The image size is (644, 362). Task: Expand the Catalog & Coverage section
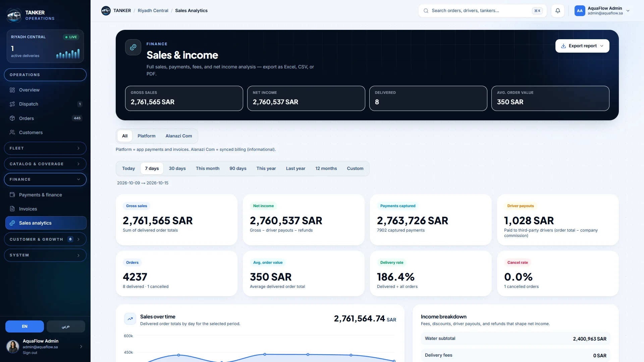click(45, 164)
